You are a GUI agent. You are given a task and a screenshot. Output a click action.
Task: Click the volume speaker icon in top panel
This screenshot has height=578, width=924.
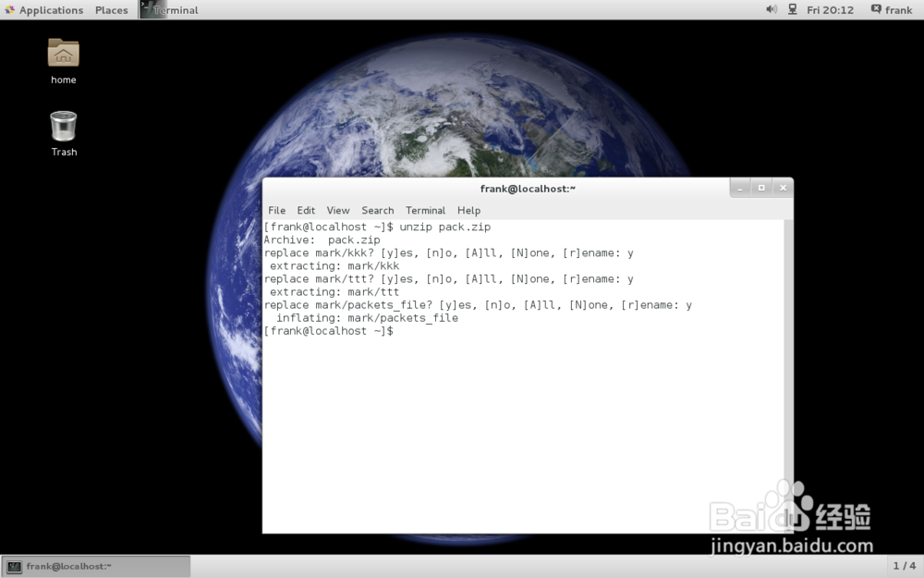771,9
